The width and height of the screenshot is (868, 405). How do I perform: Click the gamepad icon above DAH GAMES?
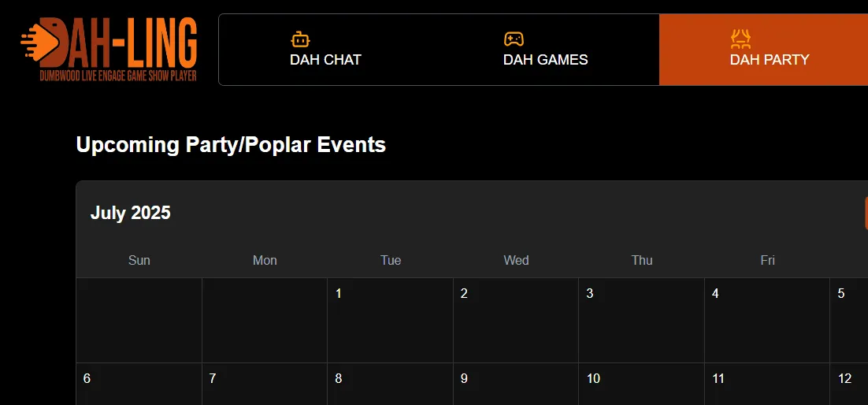[x=514, y=39]
